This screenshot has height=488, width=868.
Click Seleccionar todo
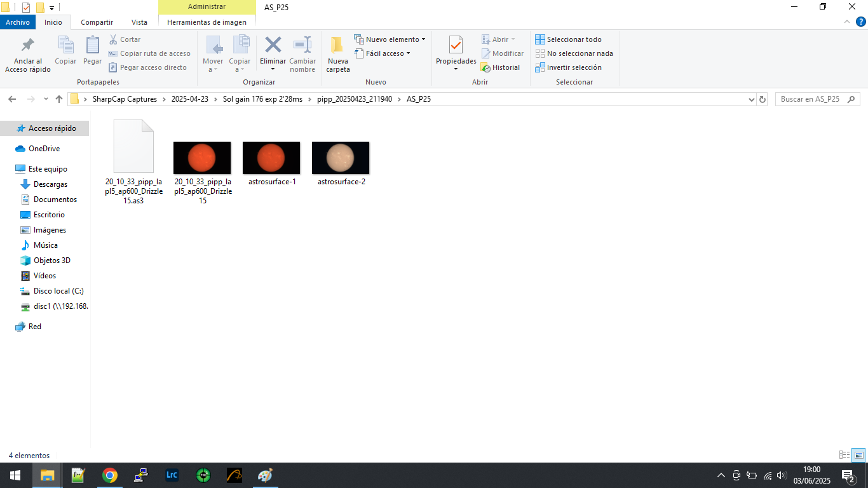568,39
